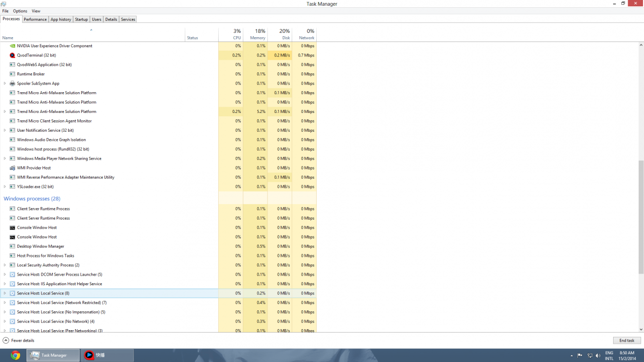Screen dimensions: 644x362
Task: Click the Service Host: DCOM Server gear icon
Action: tap(13, 275)
